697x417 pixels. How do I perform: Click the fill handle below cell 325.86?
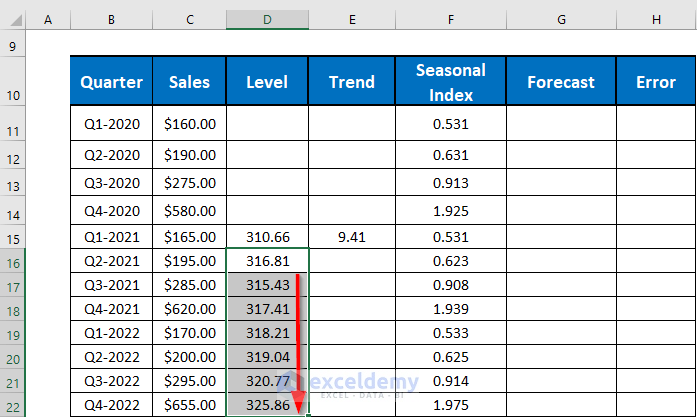(x=310, y=415)
